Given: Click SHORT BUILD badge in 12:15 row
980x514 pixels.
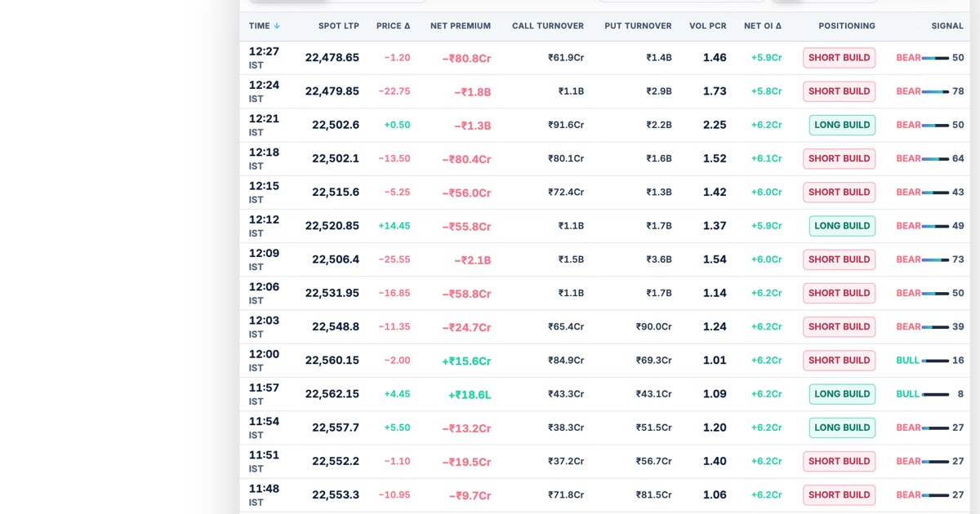Looking at the screenshot, I should [x=839, y=193].
